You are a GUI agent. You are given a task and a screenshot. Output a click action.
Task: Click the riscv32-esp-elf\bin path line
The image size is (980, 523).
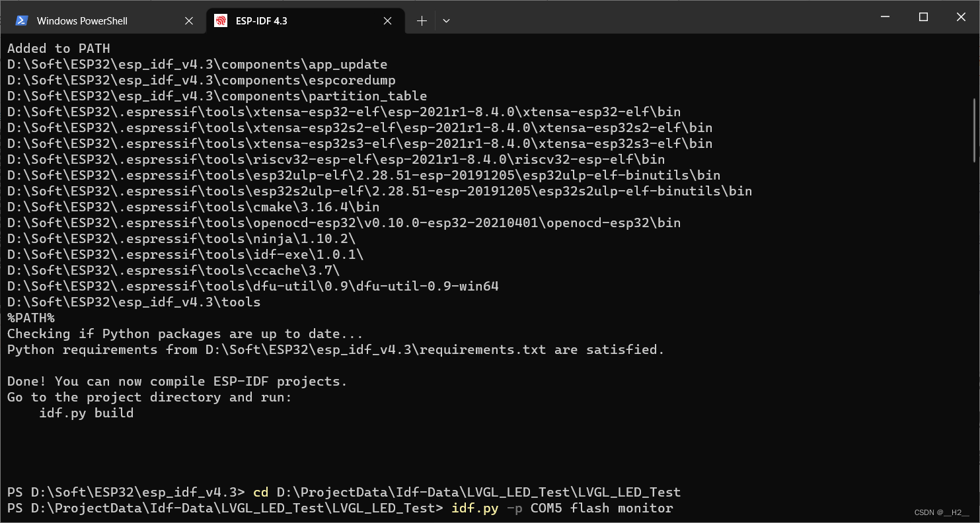(336, 159)
